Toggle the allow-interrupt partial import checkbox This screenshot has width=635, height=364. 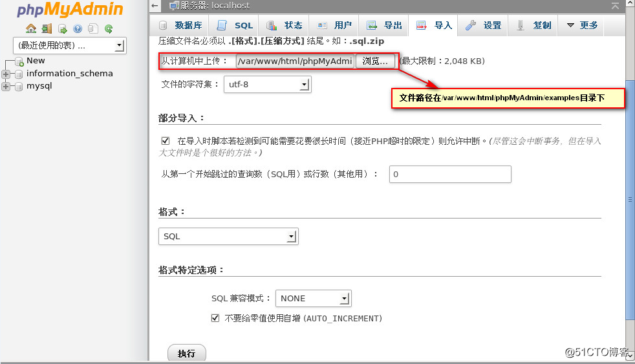point(166,141)
